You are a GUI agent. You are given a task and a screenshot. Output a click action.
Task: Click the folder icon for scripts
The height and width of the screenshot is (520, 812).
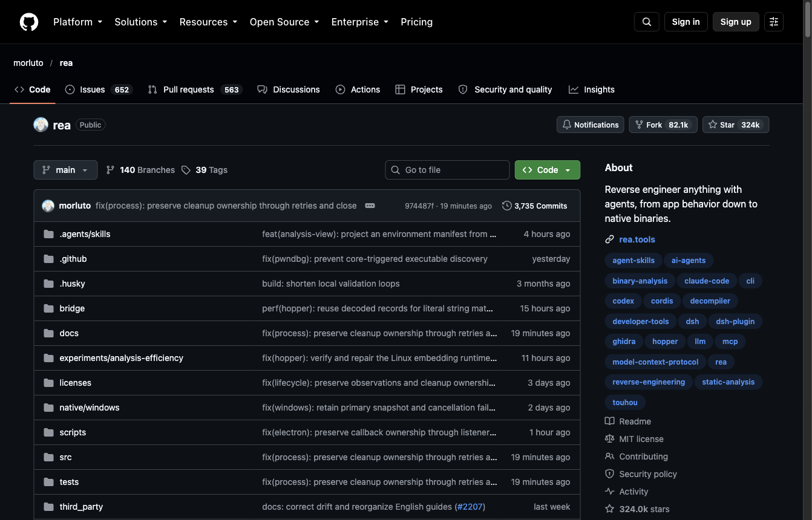49,432
